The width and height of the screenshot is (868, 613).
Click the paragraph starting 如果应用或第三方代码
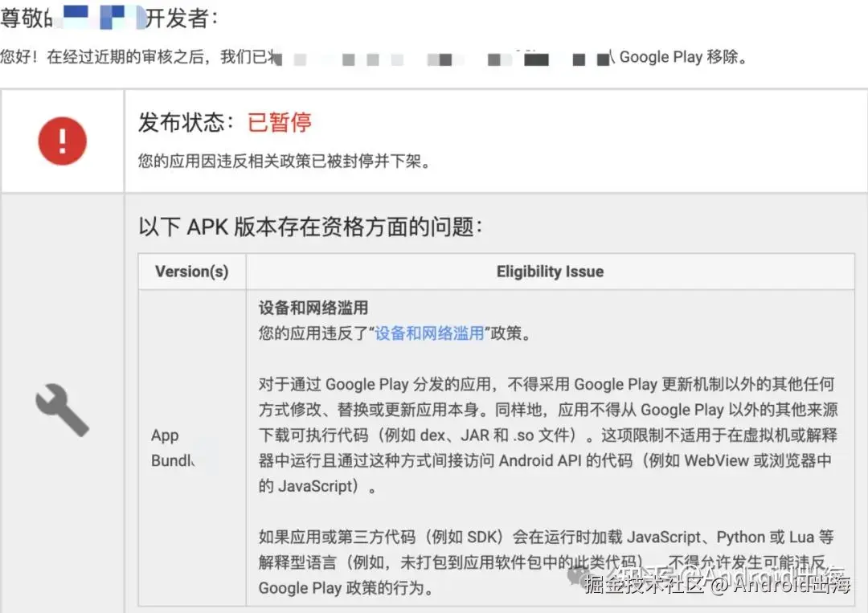[547, 562]
